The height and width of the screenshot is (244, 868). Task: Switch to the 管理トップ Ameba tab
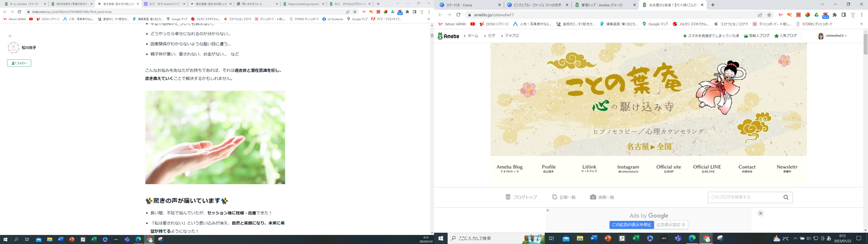(602, 5)
